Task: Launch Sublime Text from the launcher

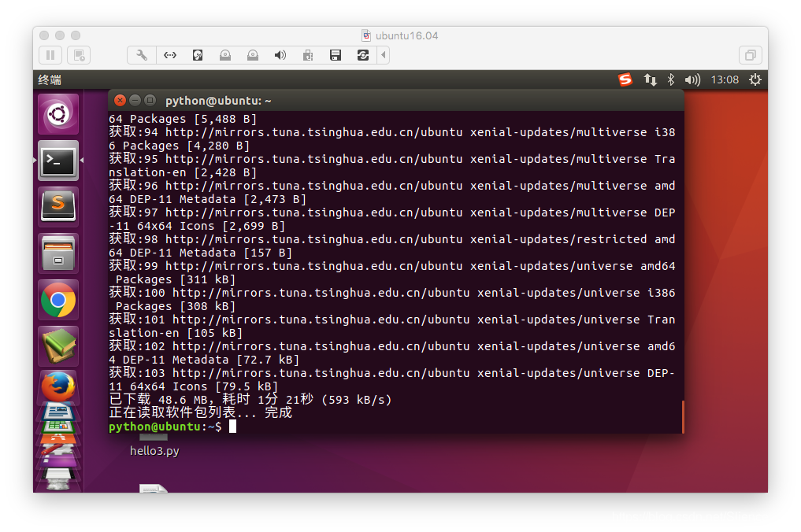Action: [x=58, y=207]
